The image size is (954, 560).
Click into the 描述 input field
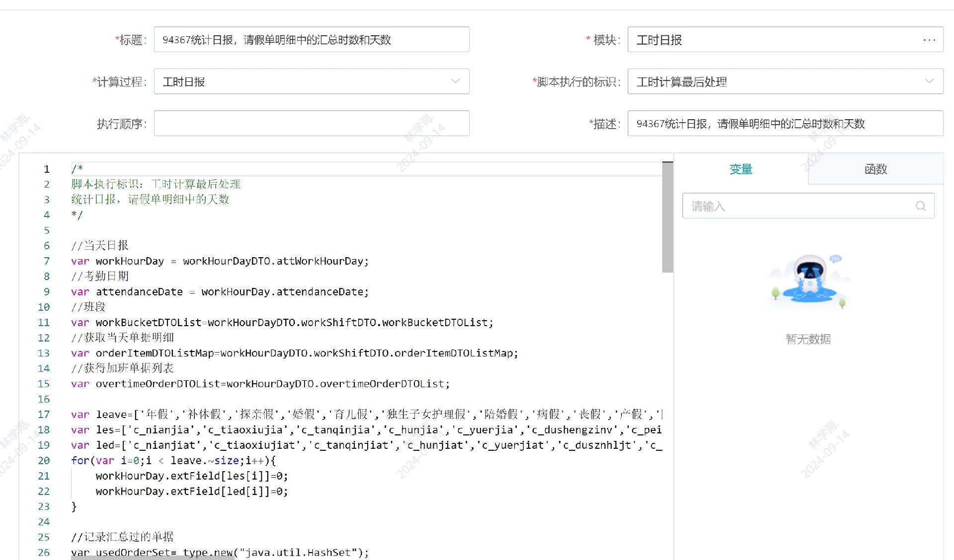pos(785,124)
